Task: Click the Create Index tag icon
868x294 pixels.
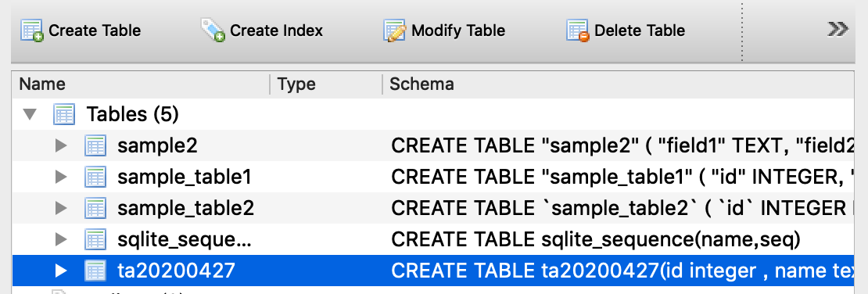Action: pos(213,30)
